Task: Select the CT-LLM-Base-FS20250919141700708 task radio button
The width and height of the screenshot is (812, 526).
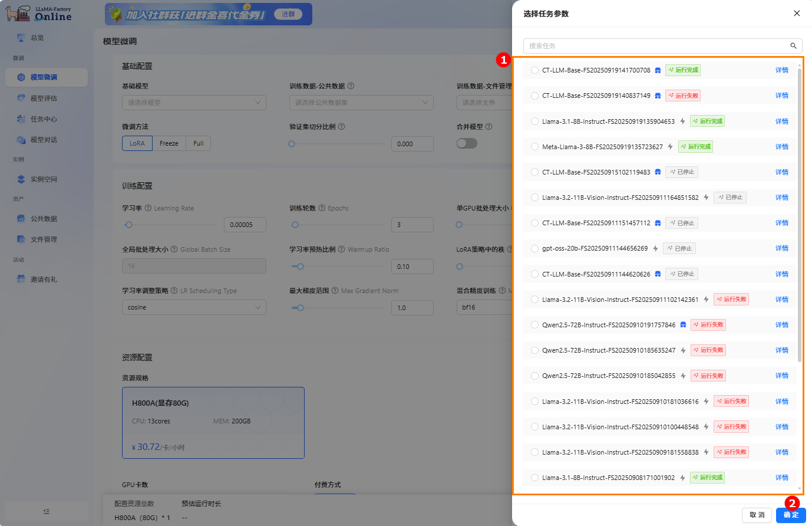Action: pyautogui.click(x=533, y=70)
